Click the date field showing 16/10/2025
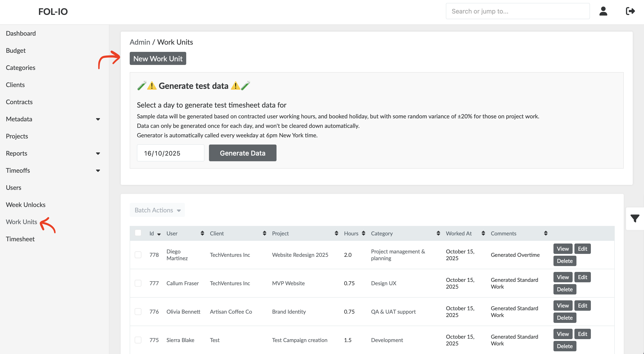This screenshot has height=354, width=644. click(170, 153)
